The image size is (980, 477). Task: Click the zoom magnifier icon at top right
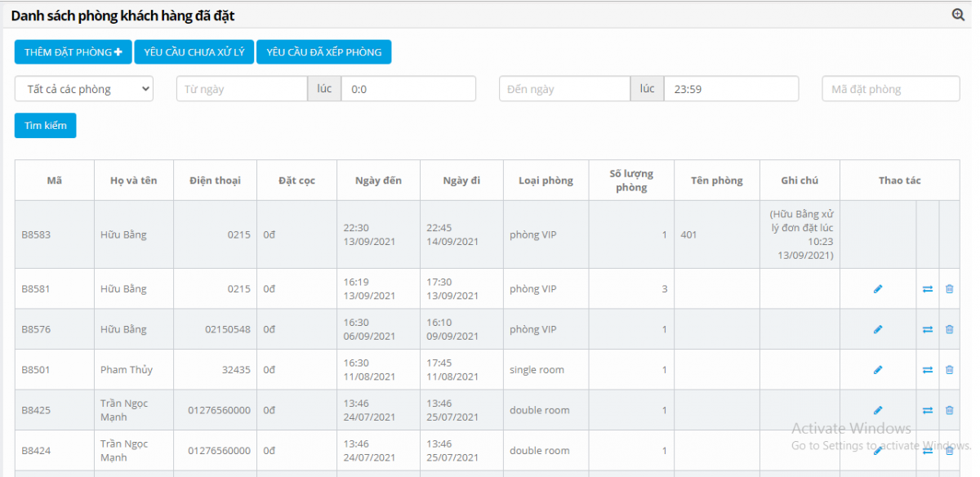959,15
